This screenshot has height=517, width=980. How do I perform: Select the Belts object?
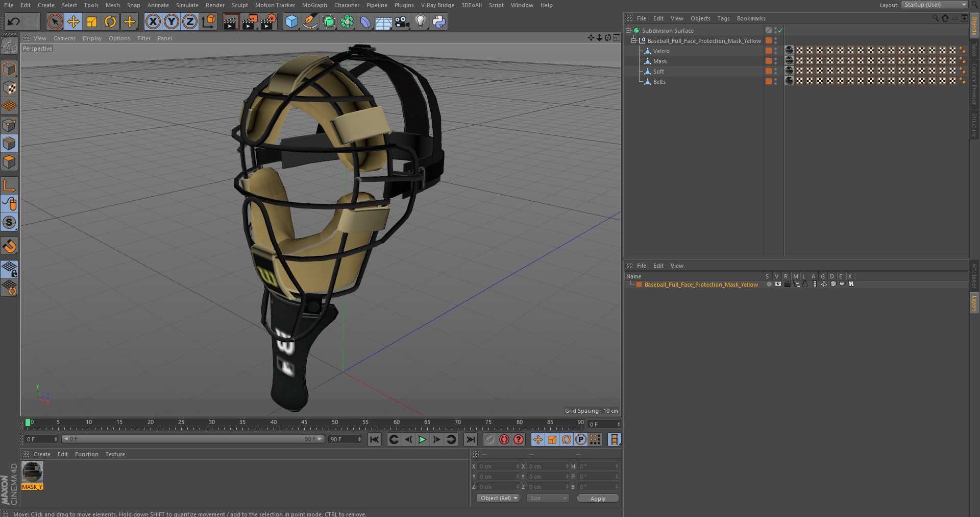(x=659, y=82)
